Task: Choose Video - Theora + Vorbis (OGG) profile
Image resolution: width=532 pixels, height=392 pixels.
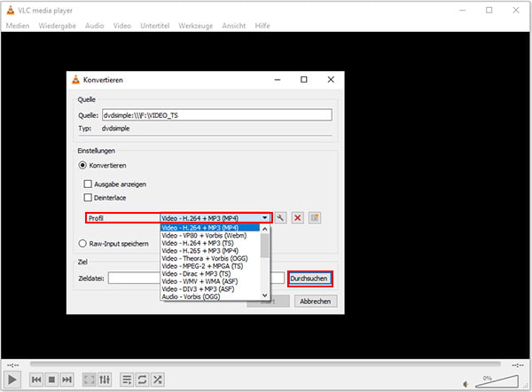Action: tap(210, 258)
